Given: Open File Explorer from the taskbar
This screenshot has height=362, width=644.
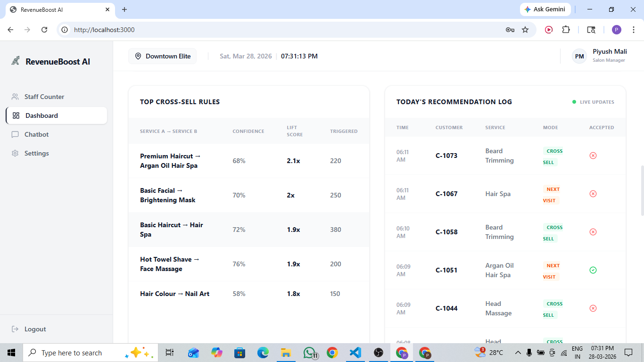Looking at the screenshot, I should [286, 353].
